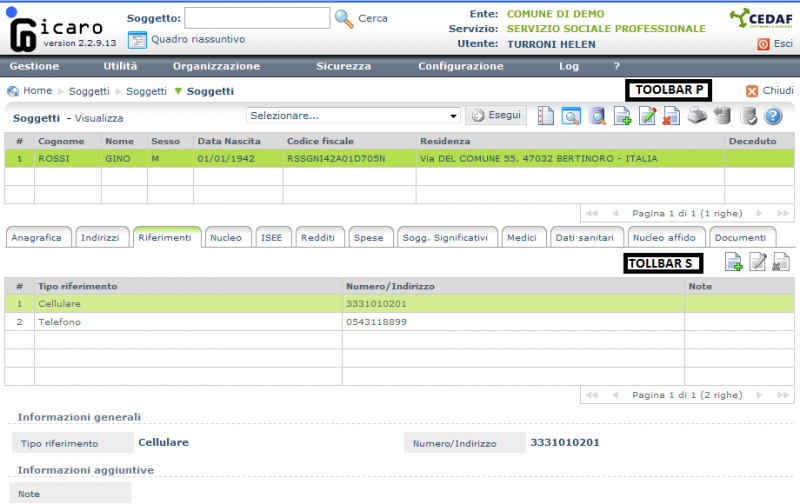Open the Selezionare... dropdown
The height and width of the screenshot is (504, 800).
click(353, 116)
